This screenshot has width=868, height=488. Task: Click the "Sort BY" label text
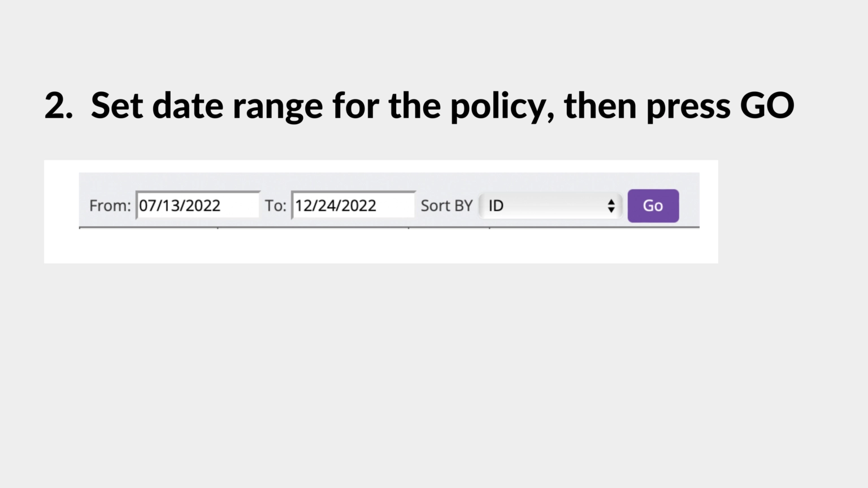point(446,206)
